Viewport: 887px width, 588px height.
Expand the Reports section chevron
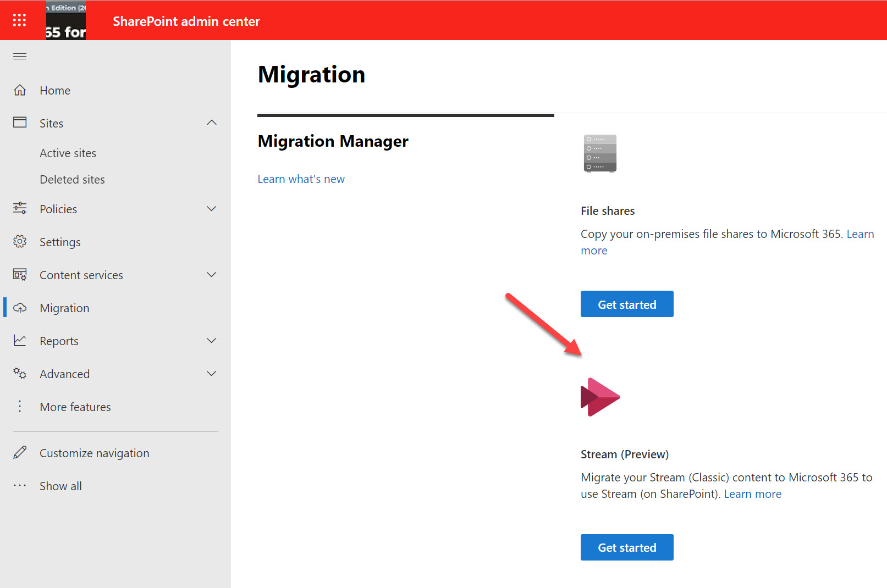[x=212, y=341]
